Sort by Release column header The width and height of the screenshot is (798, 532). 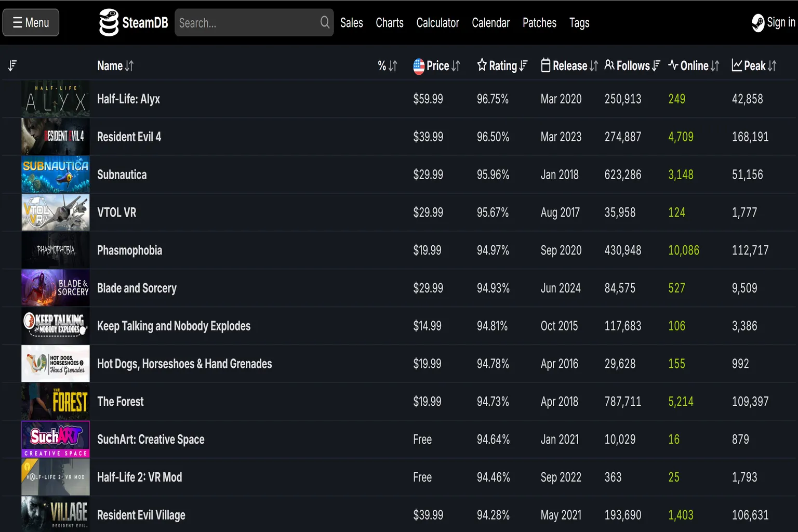[x=569, y=66]
